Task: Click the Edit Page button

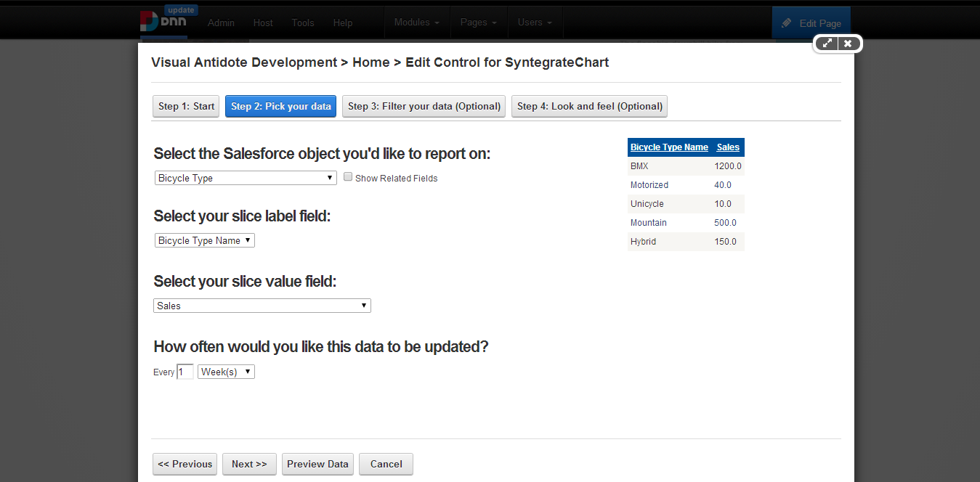Action: [811, 23]
